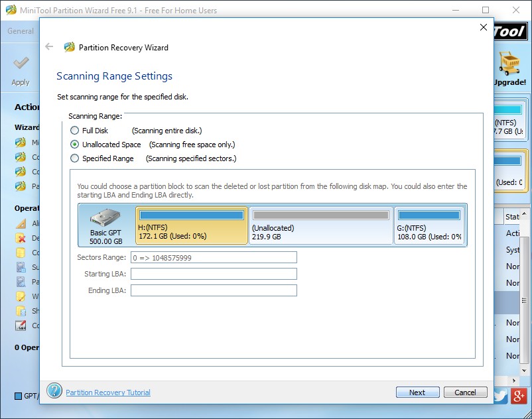532x419 pixels.
Task: Open the General menu tab
Action: point(20,31)
